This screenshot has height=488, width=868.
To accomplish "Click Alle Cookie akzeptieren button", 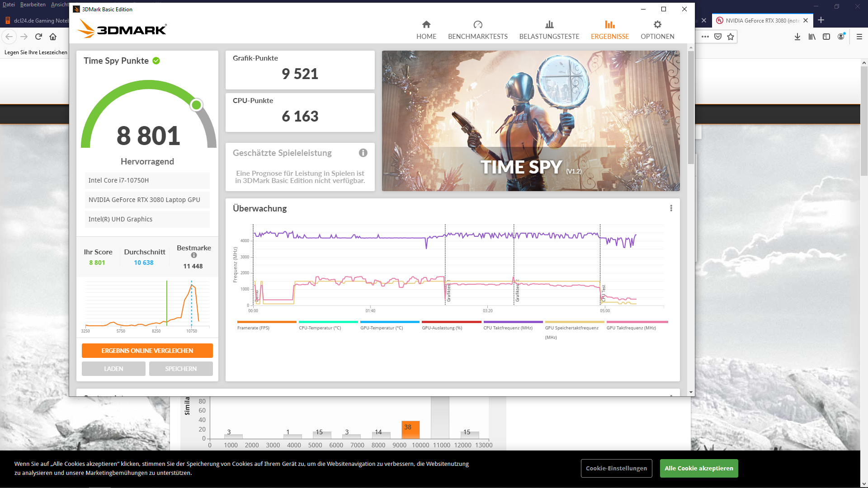I will coord(698,468).
